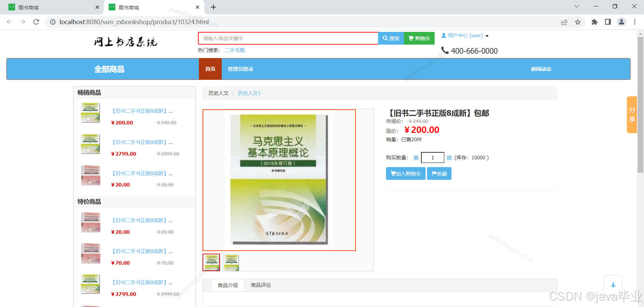This screenshot has width=644, height=307.
Task: Select the second product thumbnail image
Action: point(231,262)
